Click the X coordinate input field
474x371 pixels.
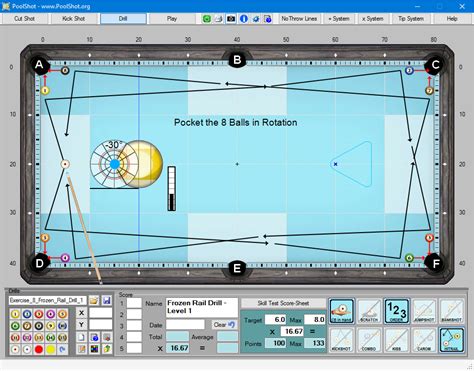coord(101,313)
